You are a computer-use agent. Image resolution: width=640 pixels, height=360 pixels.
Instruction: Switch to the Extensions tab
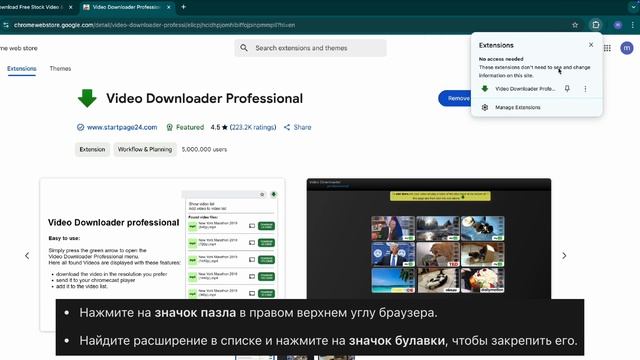(22, 69)
